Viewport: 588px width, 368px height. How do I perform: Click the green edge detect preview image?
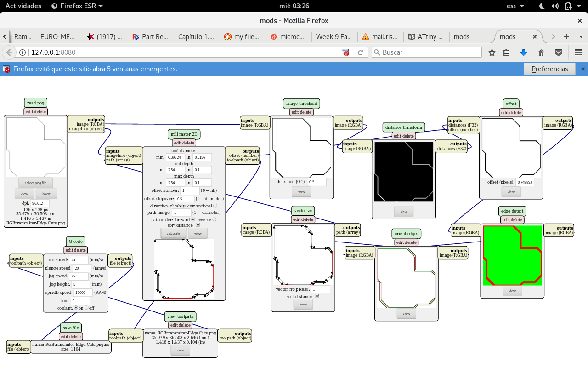click(x=512, y=255)
